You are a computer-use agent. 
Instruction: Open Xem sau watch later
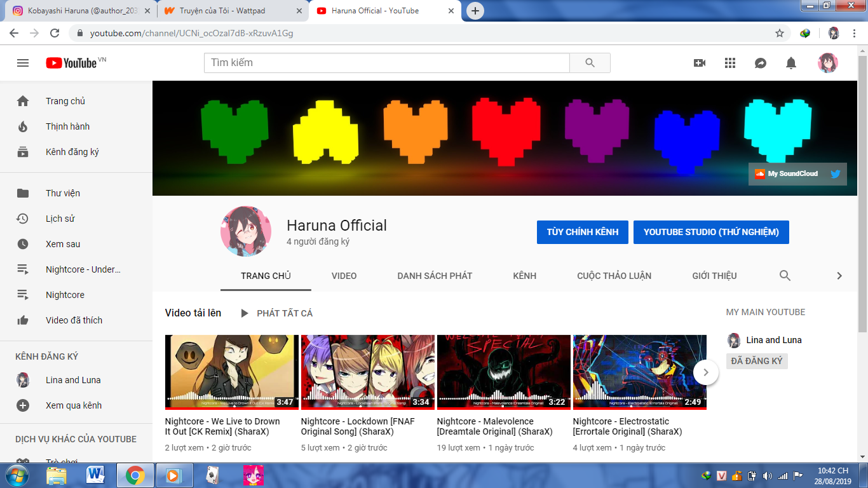click(76, 244)
